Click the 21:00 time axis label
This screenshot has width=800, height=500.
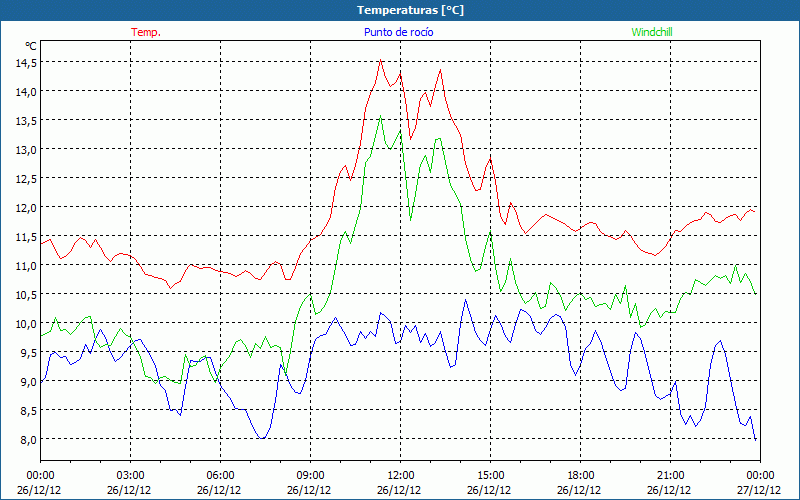pyautogui.click(x=670, y=476)
